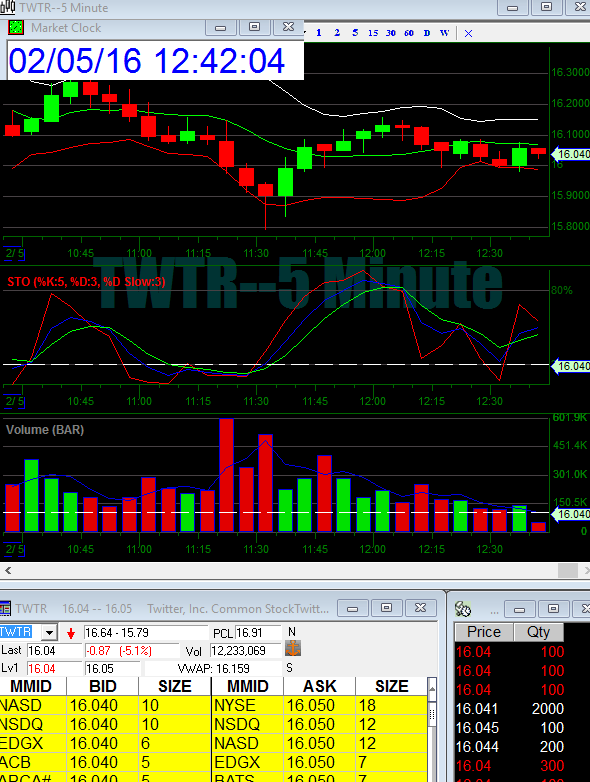
Task: Choose the 60-minute chart interval
Action: tap(409, 33)
